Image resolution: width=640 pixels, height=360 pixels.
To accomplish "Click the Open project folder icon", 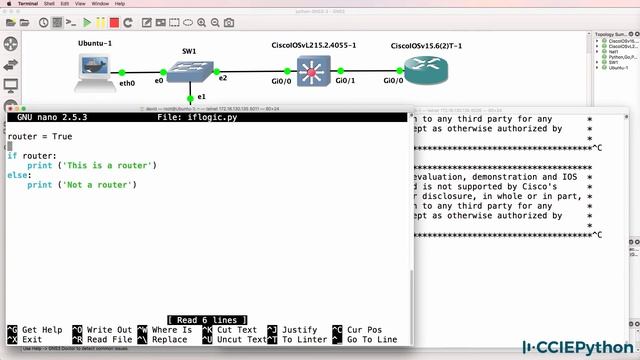I will coord(24,23).
